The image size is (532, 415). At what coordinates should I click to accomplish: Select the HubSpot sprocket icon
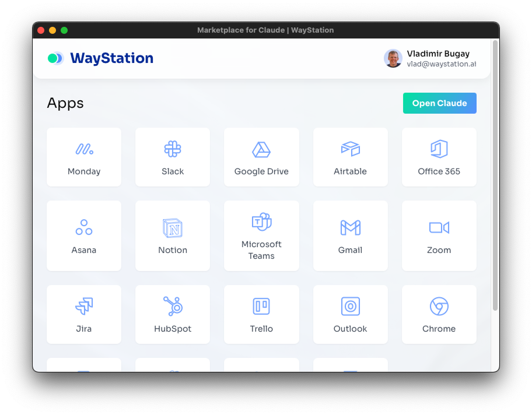click(173, 306)
